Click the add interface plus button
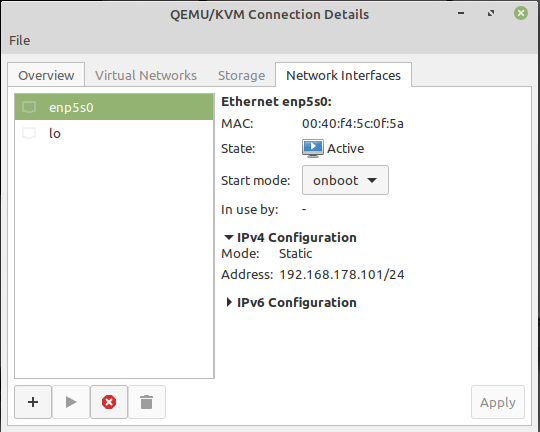Viewport: 540px width, 432px height. [x=33, y=402]
